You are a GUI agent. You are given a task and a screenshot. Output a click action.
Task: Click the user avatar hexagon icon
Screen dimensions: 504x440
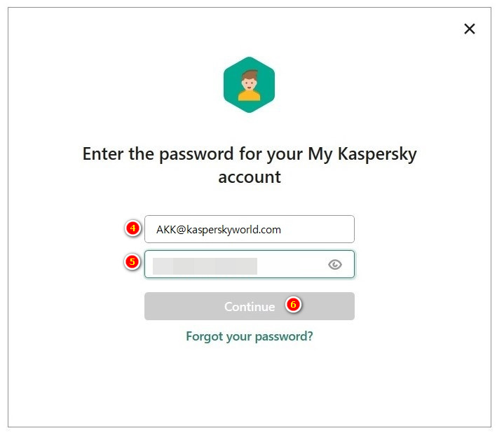click(x=249, y=85)
